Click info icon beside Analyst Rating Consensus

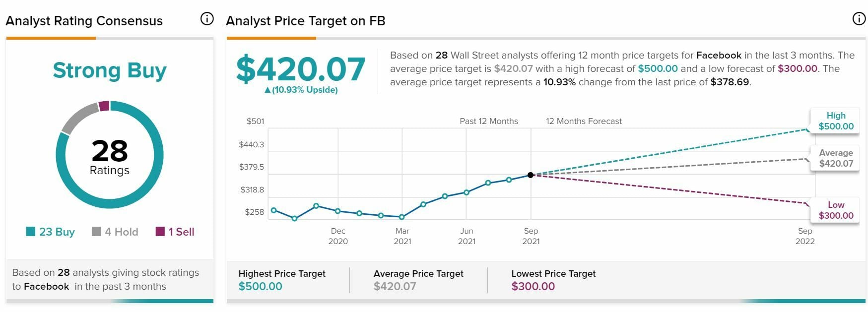point(206,19)
